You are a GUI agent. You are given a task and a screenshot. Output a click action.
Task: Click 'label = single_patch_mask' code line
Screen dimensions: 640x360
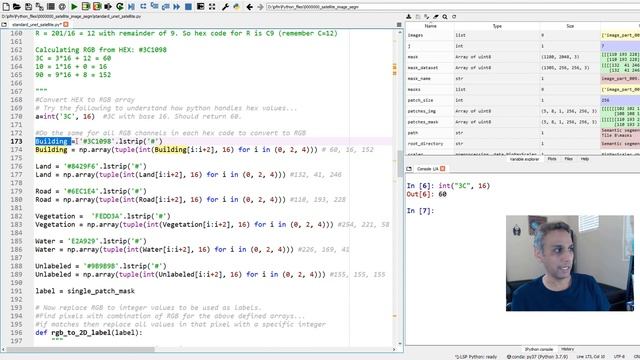tap(85, 291)
